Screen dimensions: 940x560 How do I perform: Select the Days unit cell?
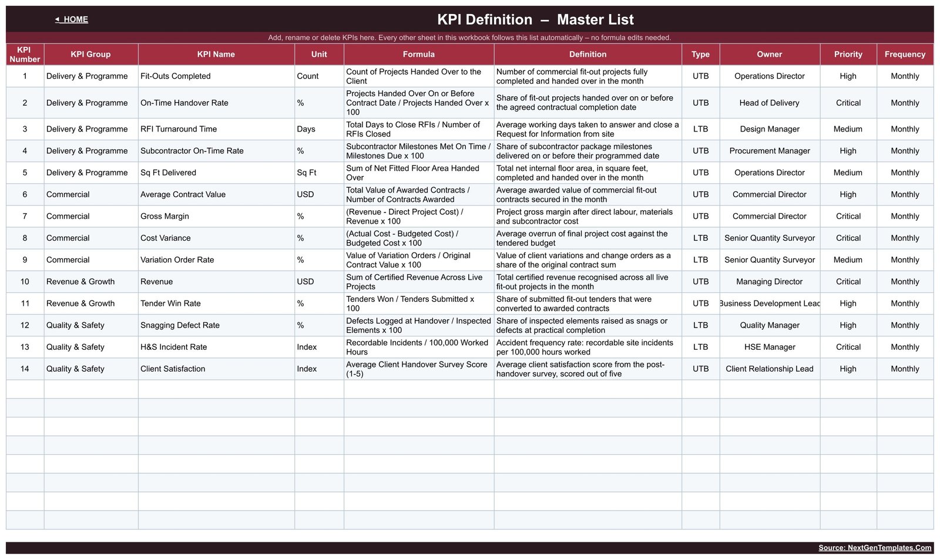319,129
